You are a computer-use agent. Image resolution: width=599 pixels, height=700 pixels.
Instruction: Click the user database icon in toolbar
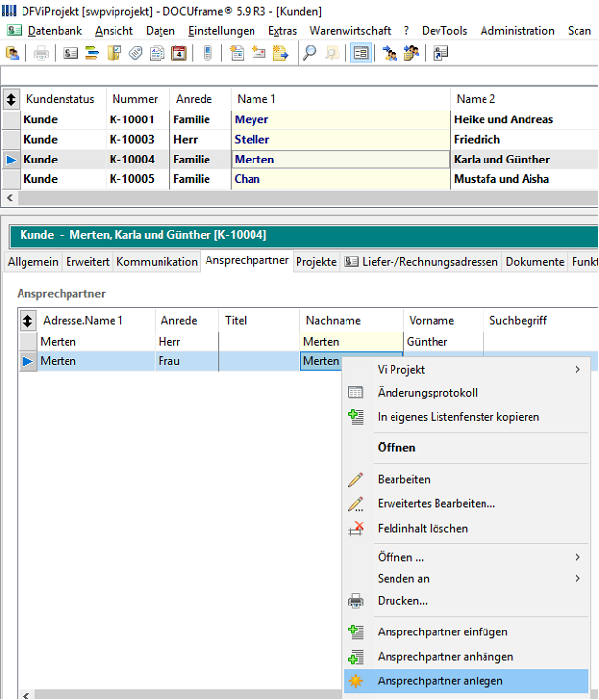click(12, 53)
